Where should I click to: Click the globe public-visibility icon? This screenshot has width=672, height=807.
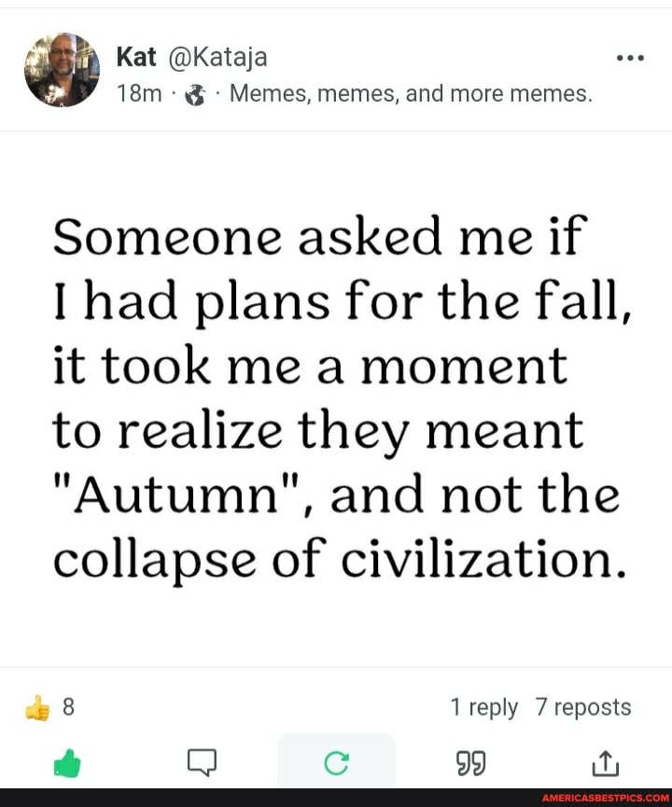click(x=193, y=92)
